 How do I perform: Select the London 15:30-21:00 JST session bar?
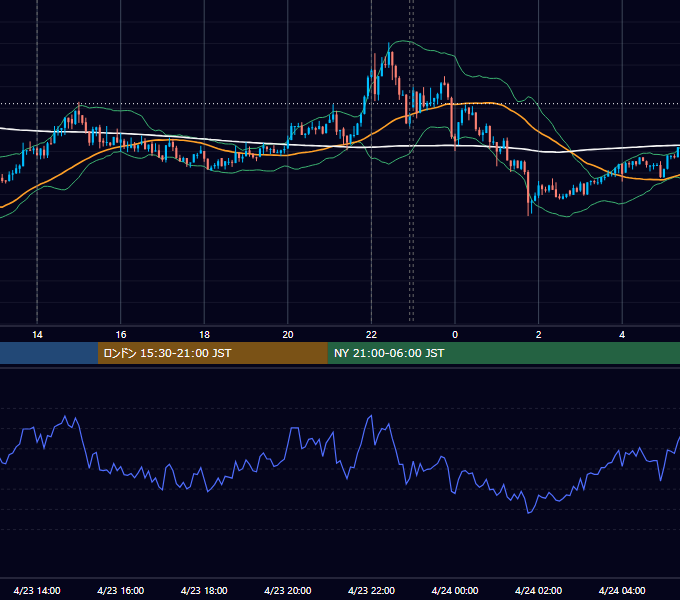point(212,353)
